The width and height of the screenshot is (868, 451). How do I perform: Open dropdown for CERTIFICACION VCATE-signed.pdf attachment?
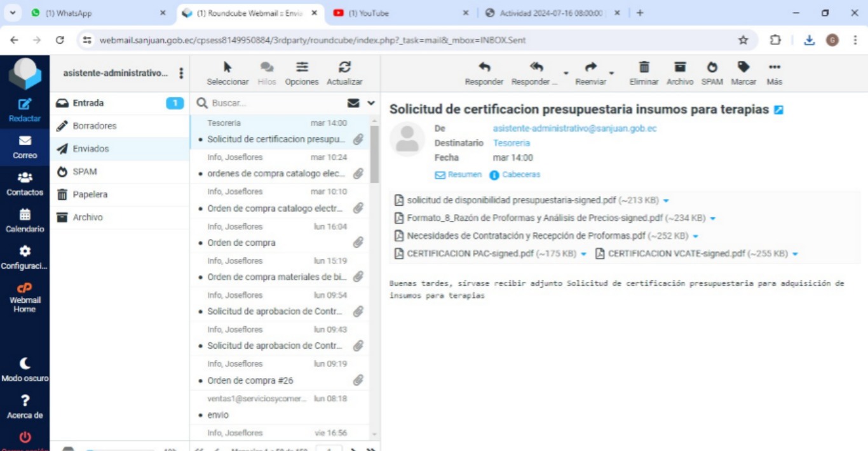[x=795, y=254]
